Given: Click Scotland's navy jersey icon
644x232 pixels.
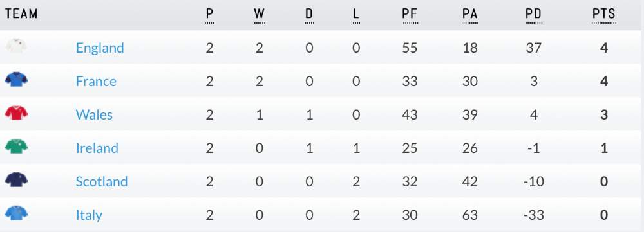Looking at the screenshot, I should tap(17, 179).
